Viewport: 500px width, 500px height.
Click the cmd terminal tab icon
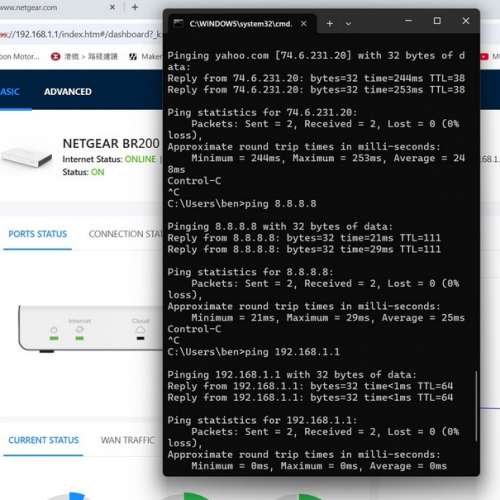(178, 23)
